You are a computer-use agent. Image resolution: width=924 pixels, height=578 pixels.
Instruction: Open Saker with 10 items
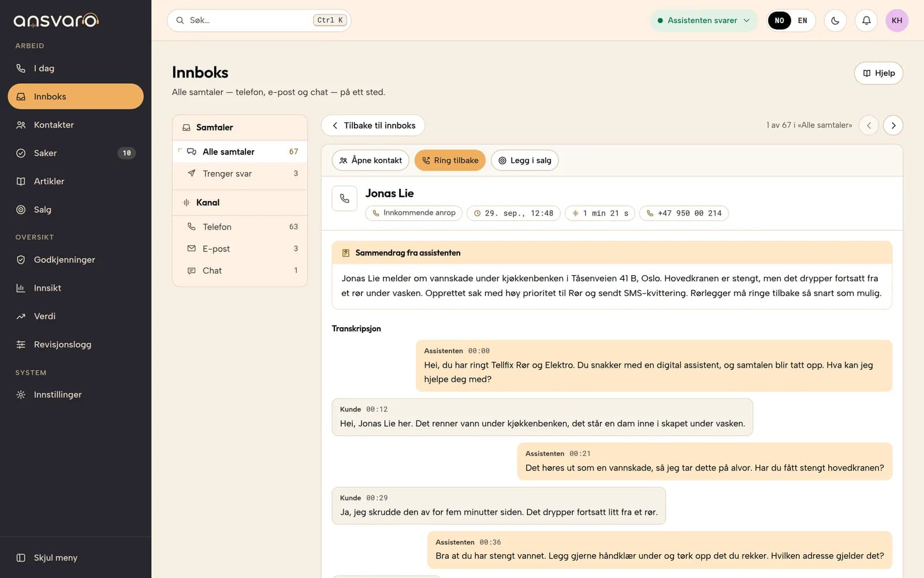pos(76,153)
